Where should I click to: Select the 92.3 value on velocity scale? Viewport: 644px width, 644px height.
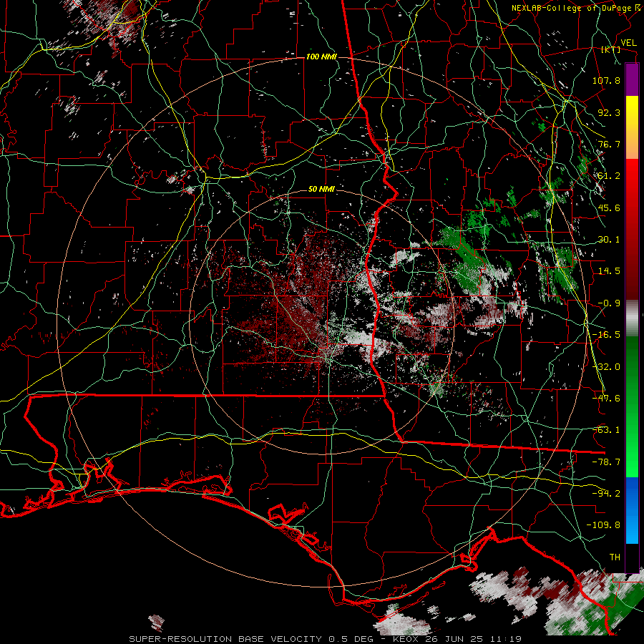click(609, 112)
